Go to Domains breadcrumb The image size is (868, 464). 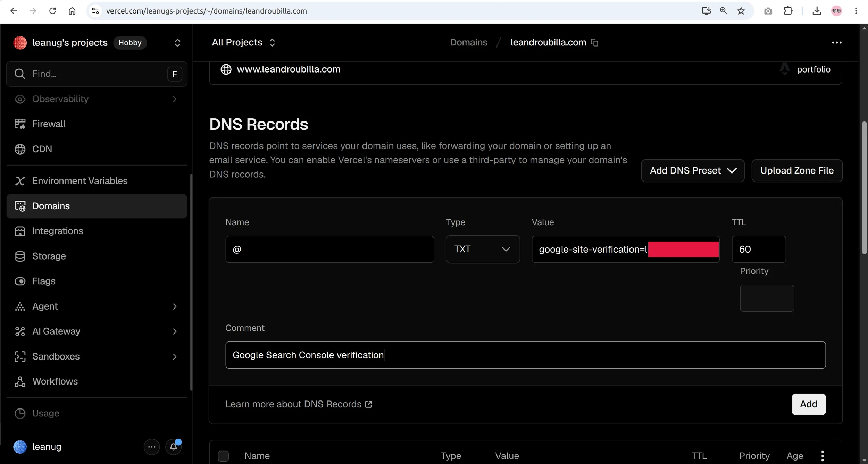coord(468,42)
